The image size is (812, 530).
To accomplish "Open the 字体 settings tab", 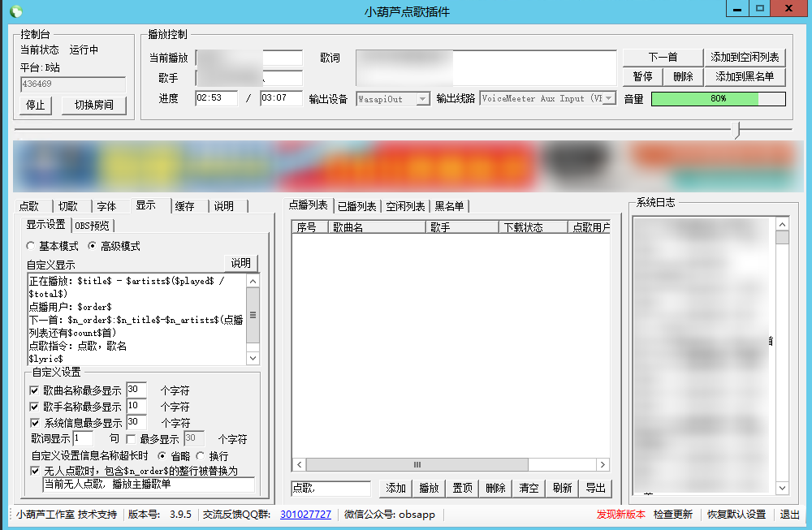I will click(x=106, y=206).
